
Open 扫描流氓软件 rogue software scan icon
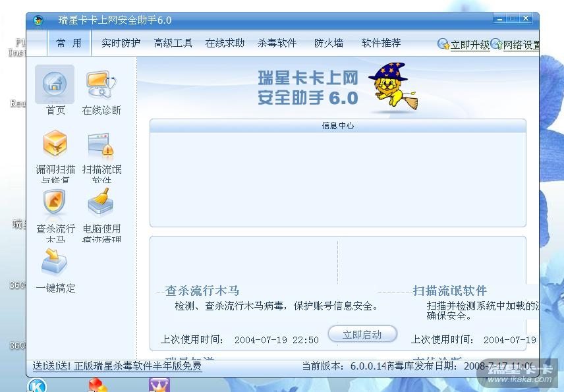[101, 144]
